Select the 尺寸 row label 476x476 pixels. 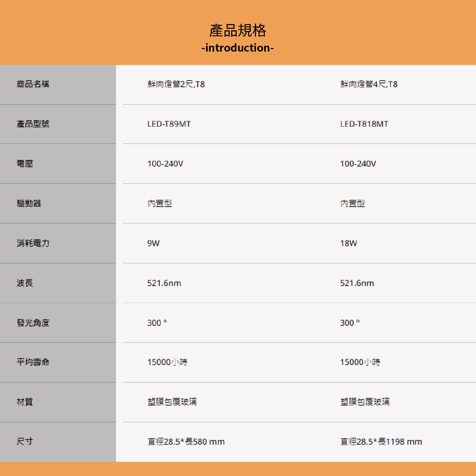point(25,441)
